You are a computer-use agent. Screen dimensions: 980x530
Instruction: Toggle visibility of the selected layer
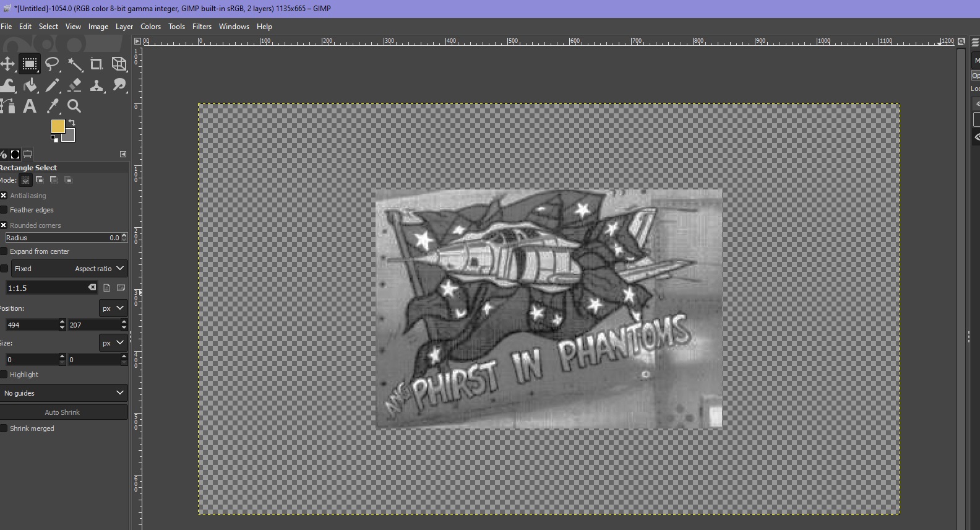click(977, 137)
